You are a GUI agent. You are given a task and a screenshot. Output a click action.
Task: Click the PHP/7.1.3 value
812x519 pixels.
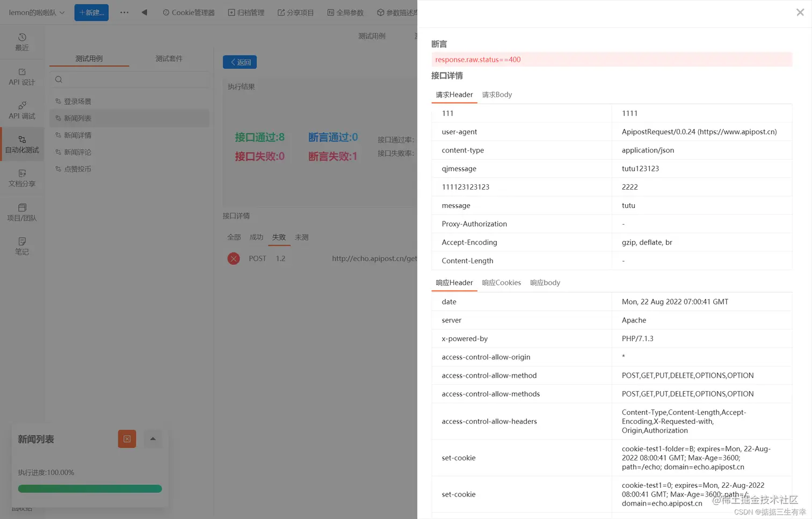coord(637,338)
